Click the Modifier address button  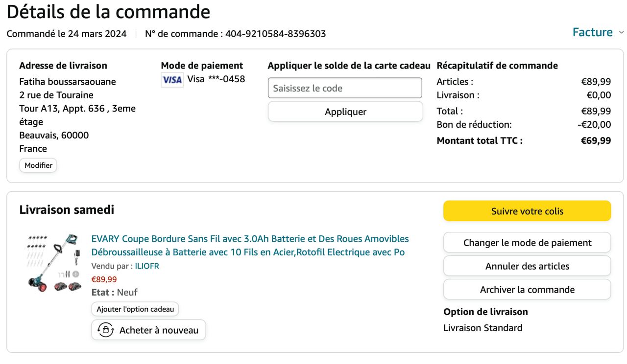coord(38,165)
